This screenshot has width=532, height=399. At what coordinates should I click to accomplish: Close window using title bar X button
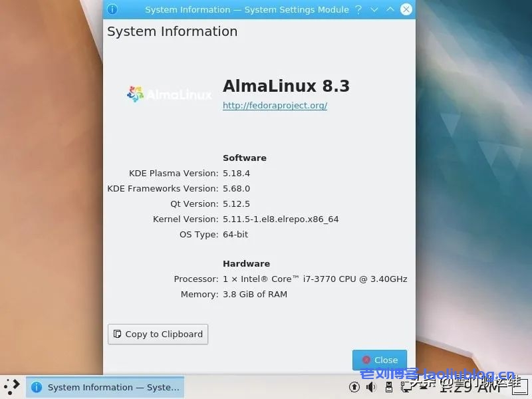406,9
